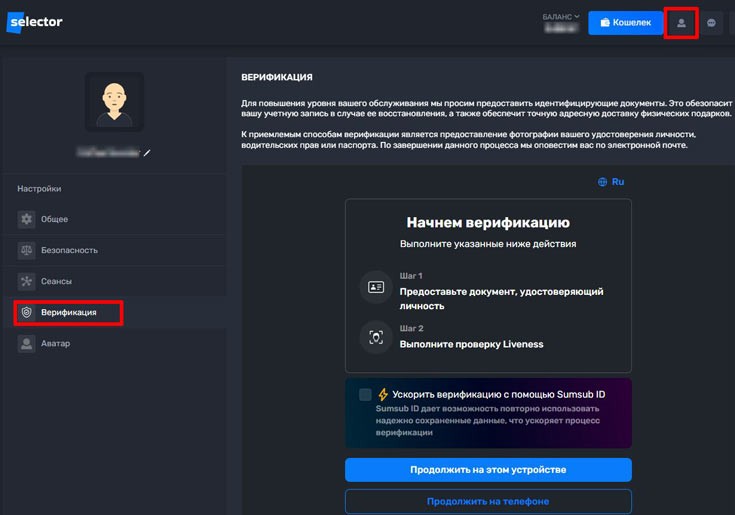The image size is (735, 515).
Task: Click the Сеансы sessions icon
Action: coord(27,281)
